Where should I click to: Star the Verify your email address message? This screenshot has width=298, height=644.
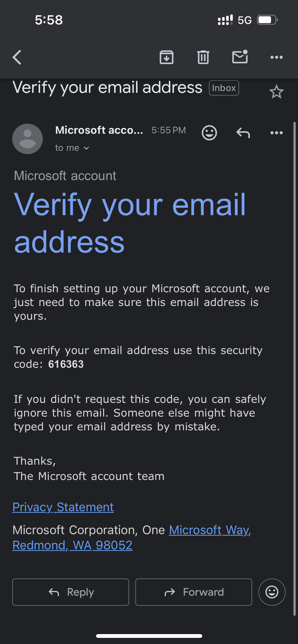click(276, 92)
